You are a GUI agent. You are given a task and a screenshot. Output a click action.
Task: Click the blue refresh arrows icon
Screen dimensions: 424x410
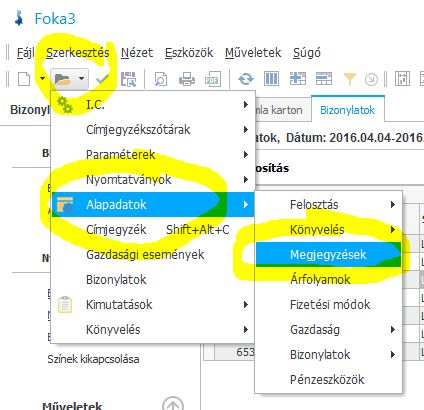click(x=246, y=79)
